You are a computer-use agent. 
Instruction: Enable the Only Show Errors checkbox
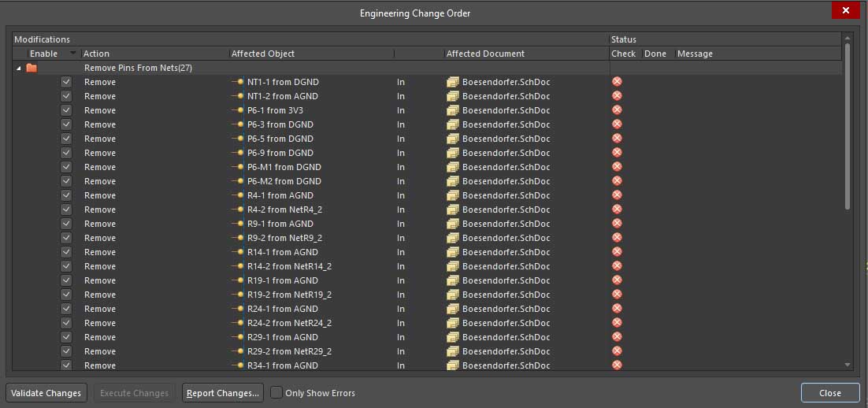coord(276,393)
